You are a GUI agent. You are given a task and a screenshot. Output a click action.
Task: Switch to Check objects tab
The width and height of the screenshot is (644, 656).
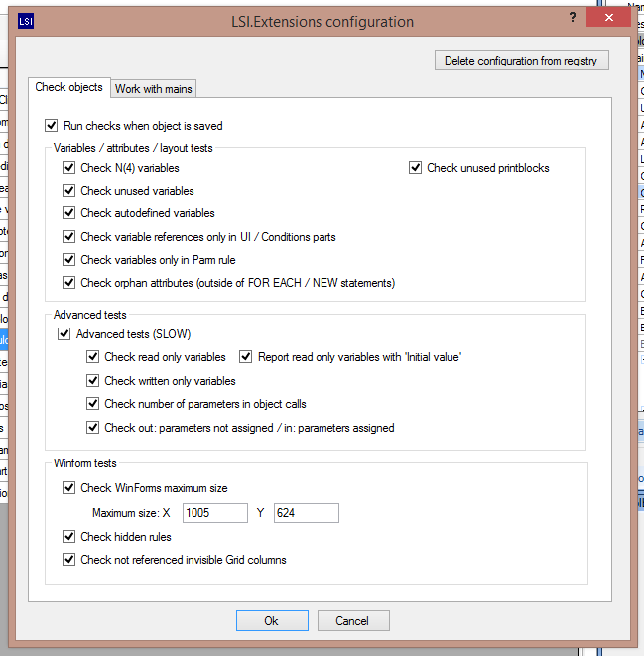69,87
